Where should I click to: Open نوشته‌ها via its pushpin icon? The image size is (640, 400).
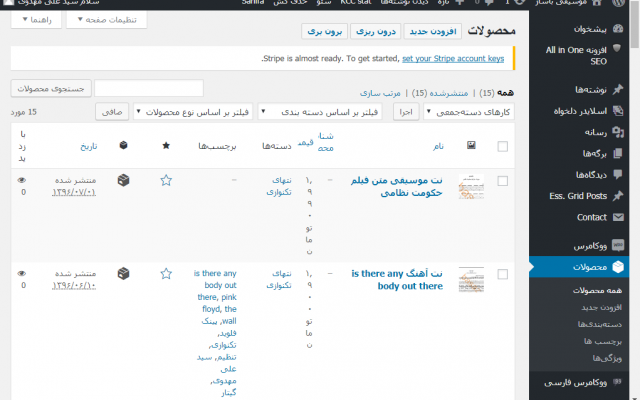pos(618,89)
